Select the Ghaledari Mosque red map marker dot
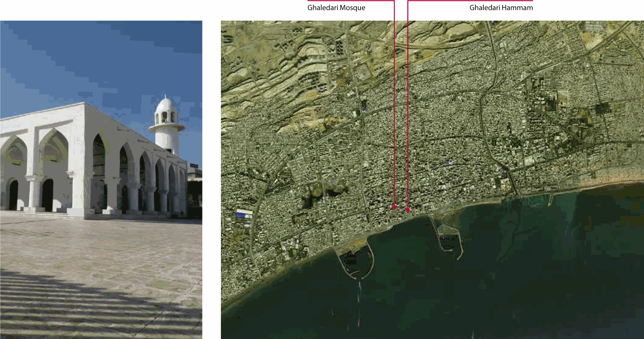 click(x=394, y=208)
